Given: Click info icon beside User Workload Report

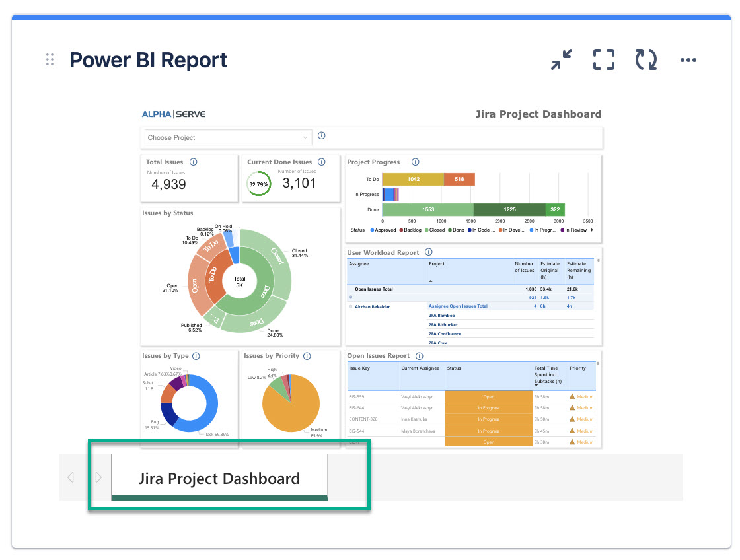Looking at the screenshot, I should coord(428,252).
